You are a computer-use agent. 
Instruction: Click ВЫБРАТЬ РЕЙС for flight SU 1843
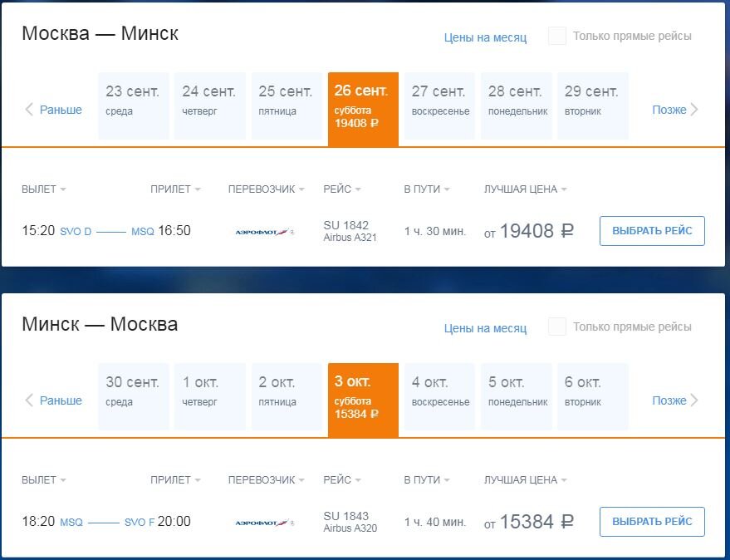point(652,522)
